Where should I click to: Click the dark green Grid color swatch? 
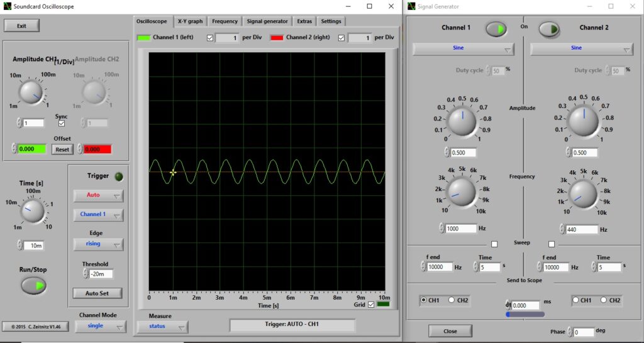tap(383, 304)
